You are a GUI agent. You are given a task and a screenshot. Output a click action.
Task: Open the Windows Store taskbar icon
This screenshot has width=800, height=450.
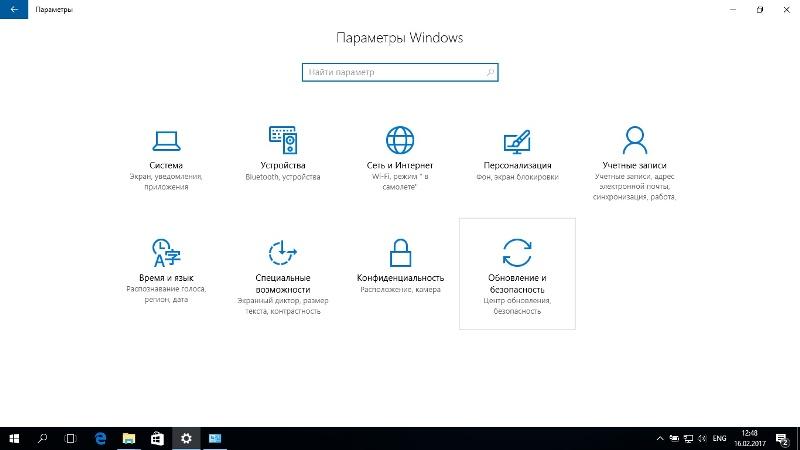[x=158, y=438]
